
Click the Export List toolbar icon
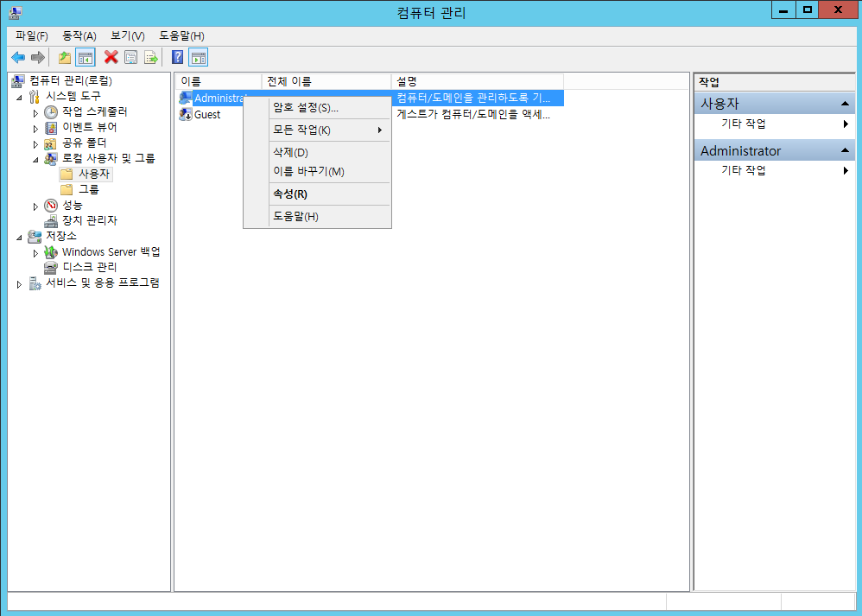(x=151, y=58)
